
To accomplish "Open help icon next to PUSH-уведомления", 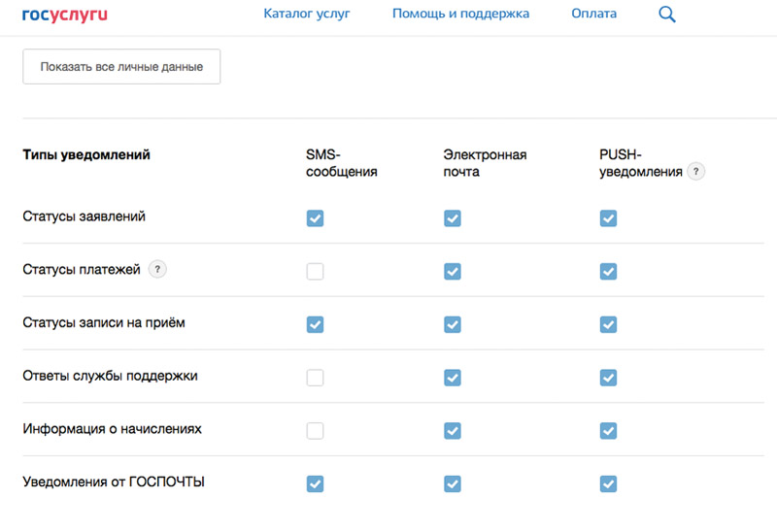I will pyautogui.click(x=696, y=172).
